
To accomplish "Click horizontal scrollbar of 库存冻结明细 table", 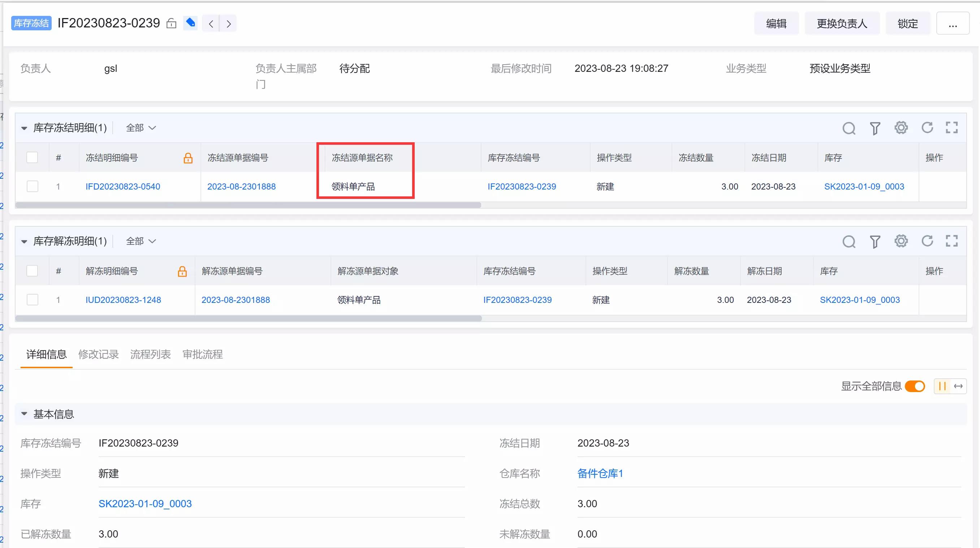I will (249, 205).
